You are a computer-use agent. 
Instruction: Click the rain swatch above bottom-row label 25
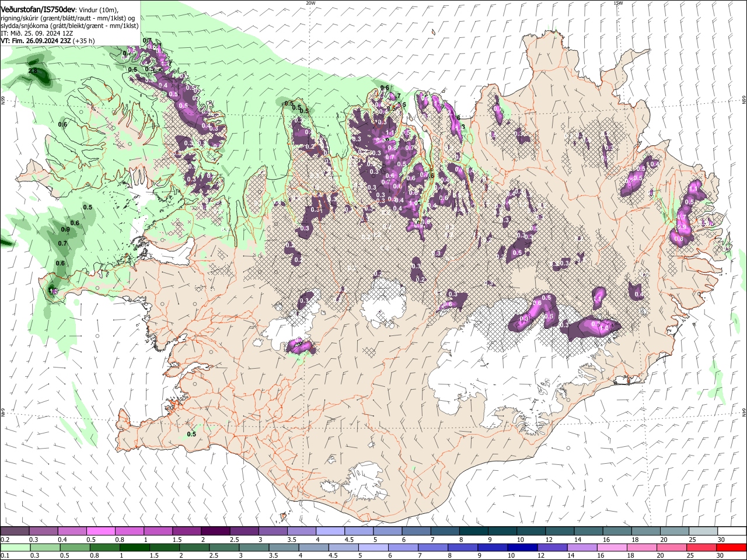coord(702,547)
